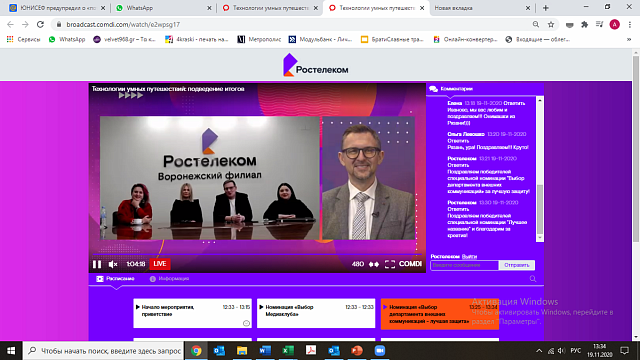Go back in the browser
This screenshot has width=640, height=360.
coord(11,24)
